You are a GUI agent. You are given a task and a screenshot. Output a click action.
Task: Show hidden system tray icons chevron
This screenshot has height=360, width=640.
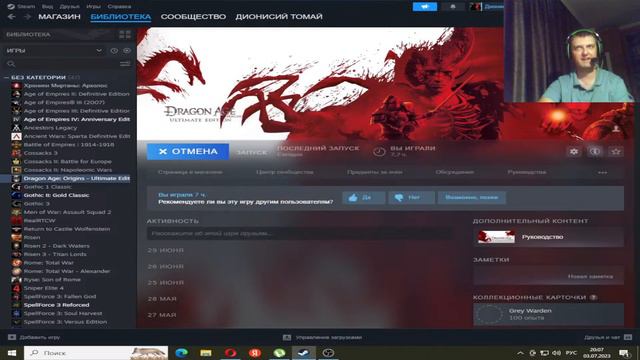point(520,353)
